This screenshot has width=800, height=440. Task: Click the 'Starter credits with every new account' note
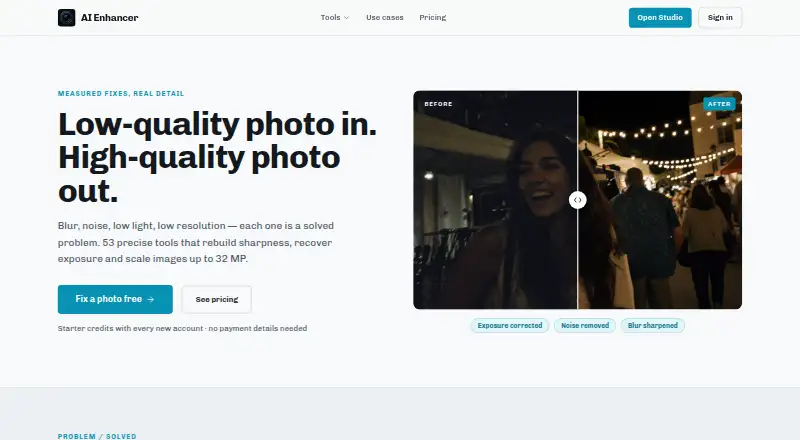182,328
